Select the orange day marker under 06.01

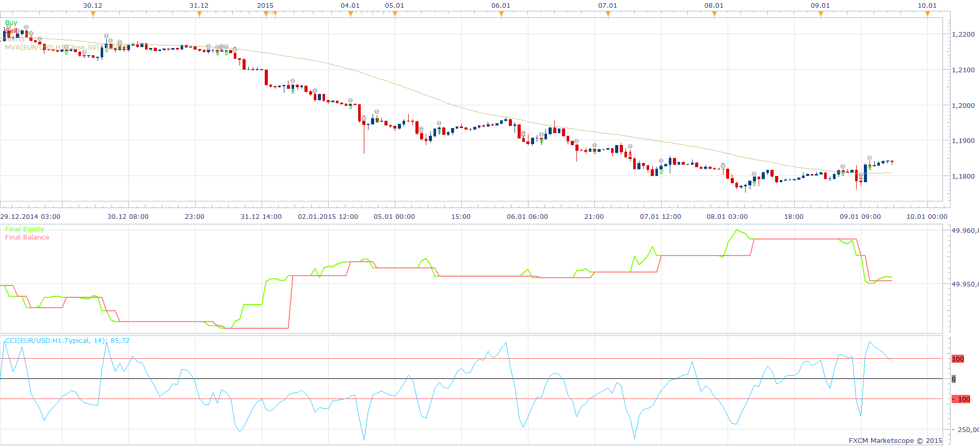click(501, 14)
